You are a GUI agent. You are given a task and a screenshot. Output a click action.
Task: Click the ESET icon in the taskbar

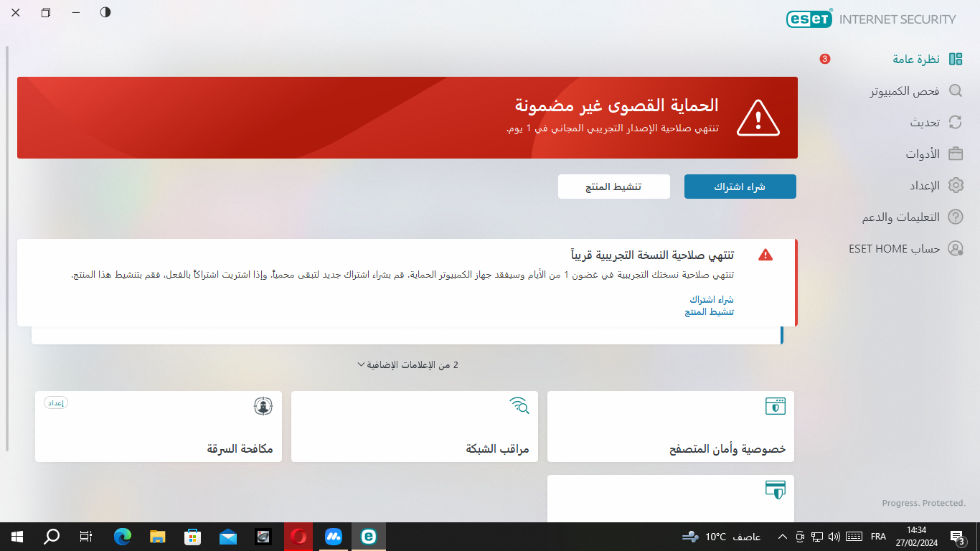[369, 537]
